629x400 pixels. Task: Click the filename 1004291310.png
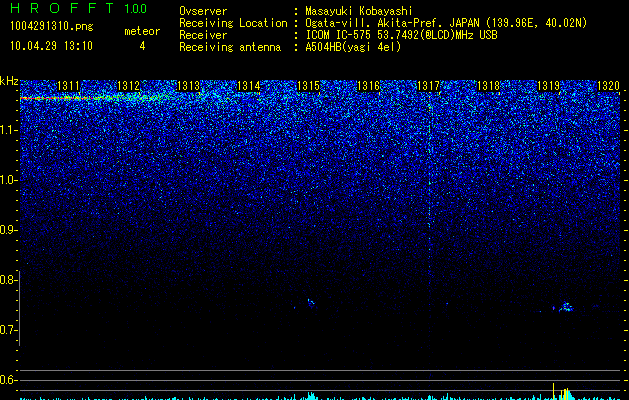coord(52,27)
